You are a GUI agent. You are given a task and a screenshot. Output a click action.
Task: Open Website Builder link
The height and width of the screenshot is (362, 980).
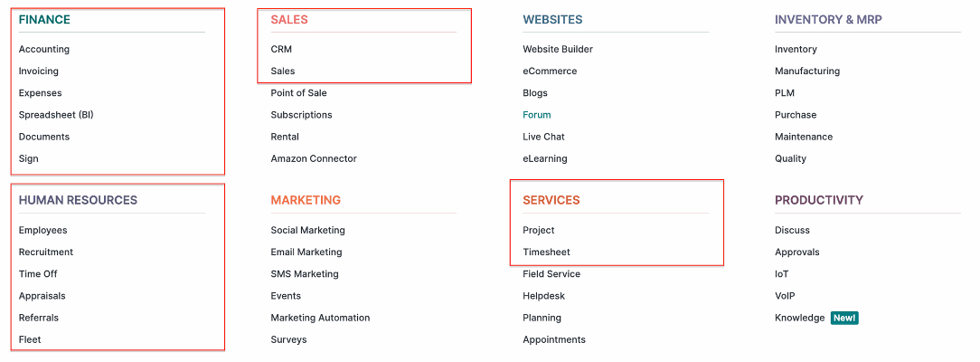(x=558, y=50)
